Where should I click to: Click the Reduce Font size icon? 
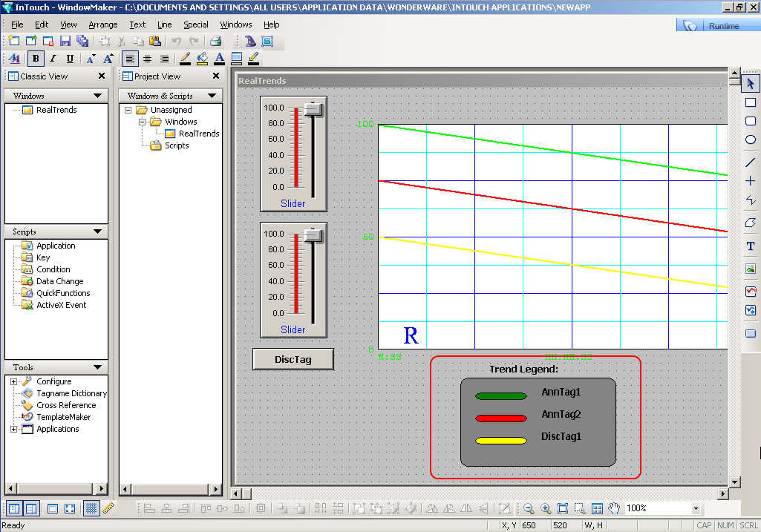click(91, 59)
